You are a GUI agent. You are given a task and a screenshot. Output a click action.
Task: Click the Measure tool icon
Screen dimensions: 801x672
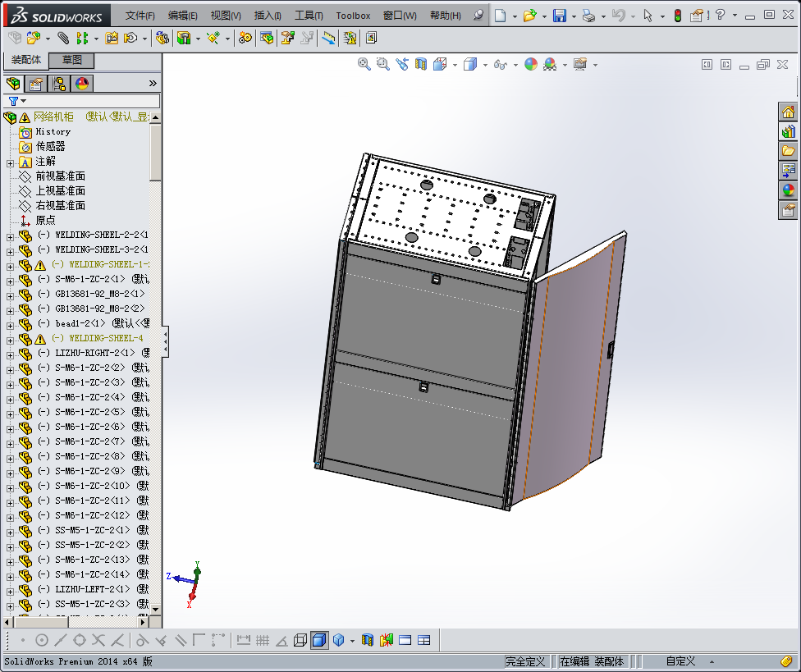pos(328,38)
